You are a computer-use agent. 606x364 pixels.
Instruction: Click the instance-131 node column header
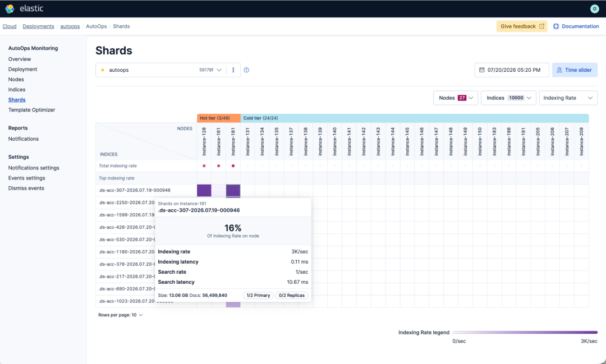(248, 141)
